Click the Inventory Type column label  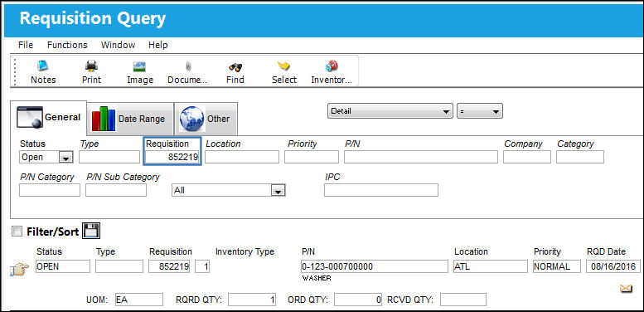245,251
